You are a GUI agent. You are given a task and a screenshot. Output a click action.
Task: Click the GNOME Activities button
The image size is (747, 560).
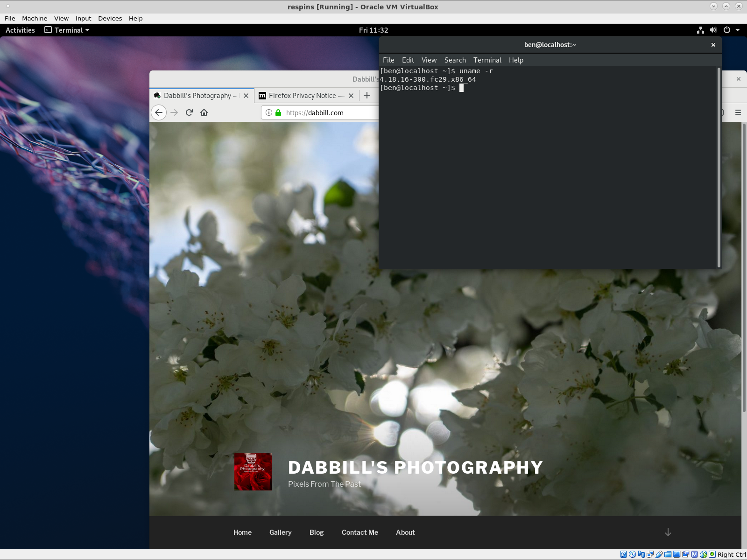(x=20, y=30)
